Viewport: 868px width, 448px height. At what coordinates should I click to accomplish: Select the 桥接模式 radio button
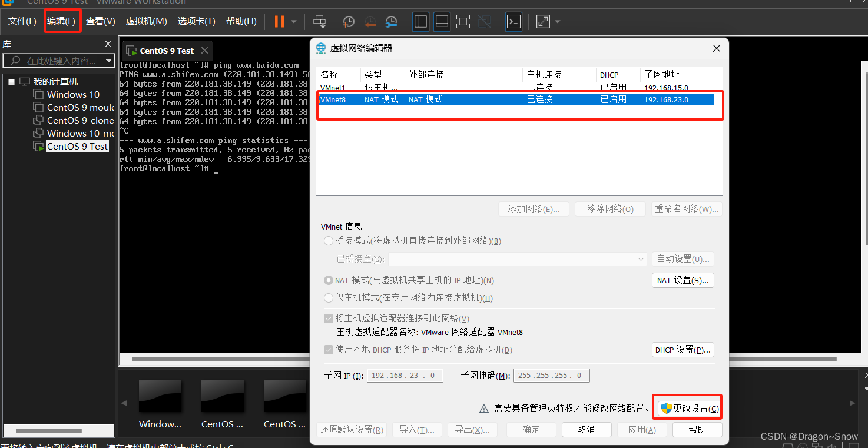click(x=329, y=241)
